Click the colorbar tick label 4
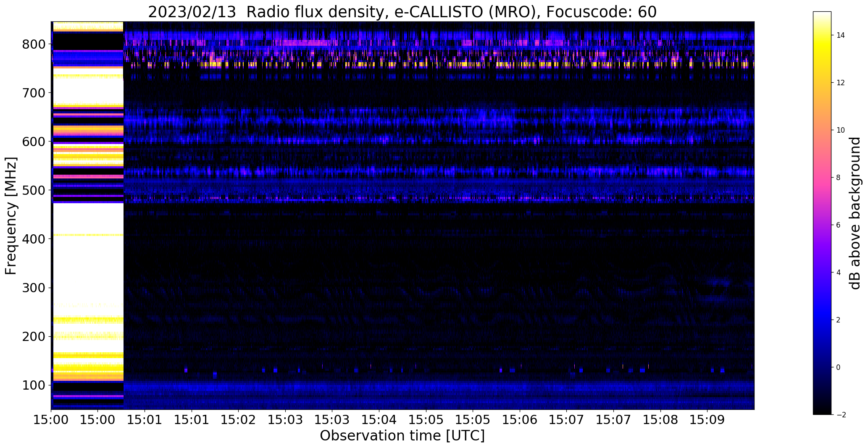The image size is (868, 448). [838, 272]
